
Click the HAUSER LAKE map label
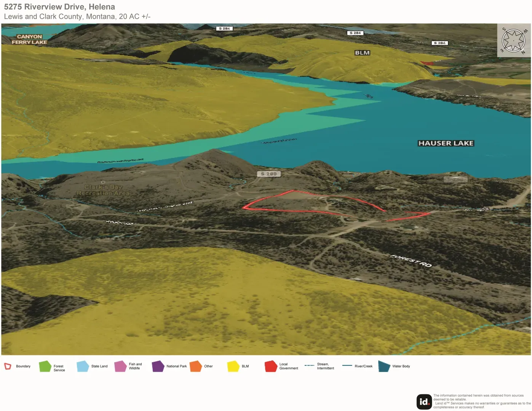pos(446,143)
